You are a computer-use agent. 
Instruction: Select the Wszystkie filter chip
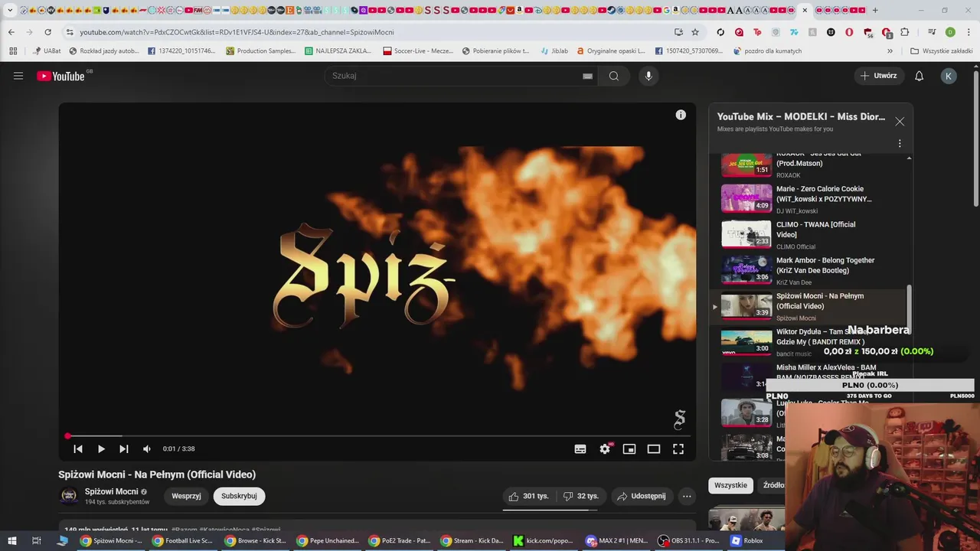[730, 485]
